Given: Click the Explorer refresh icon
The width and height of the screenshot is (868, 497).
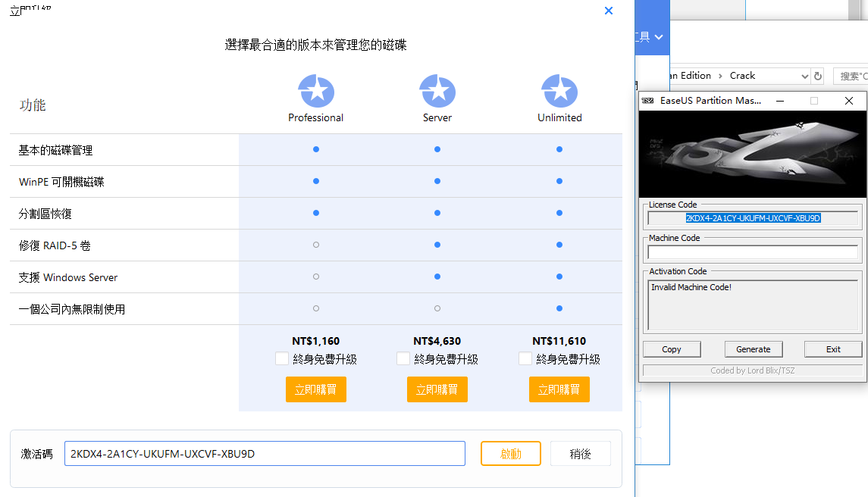Looking at the screenshot, I should pos(818,77).
